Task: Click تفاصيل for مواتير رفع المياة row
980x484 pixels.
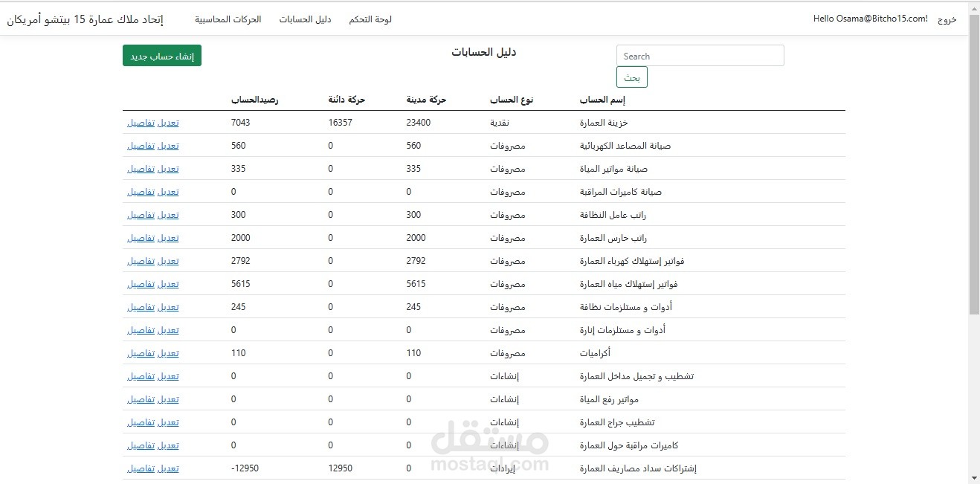Action: click(x=141, y=399)
